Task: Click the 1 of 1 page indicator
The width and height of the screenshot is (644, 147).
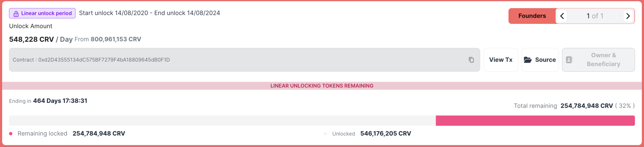Action: pyautogui.click(x=595, y=16)
